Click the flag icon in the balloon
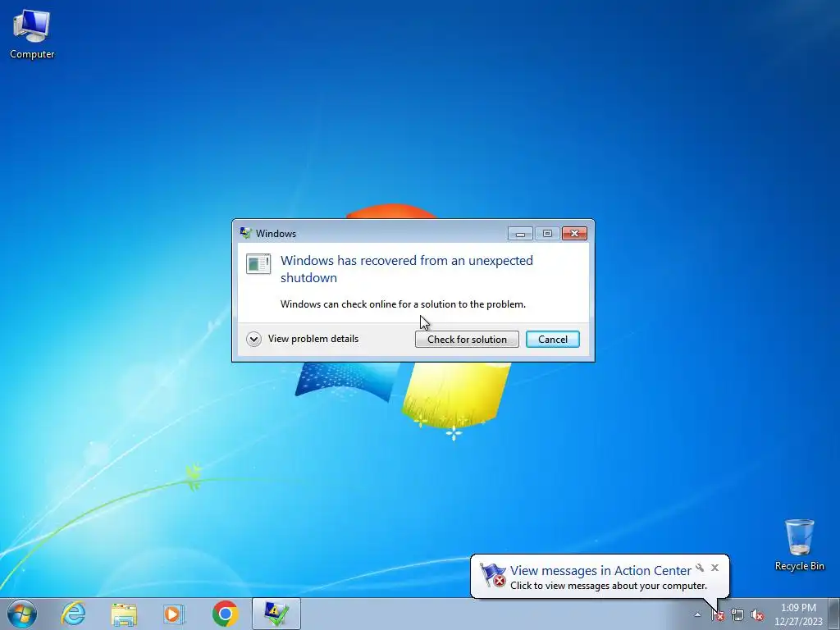This screenshot has height=630, width=840. [x=493, y=575]
